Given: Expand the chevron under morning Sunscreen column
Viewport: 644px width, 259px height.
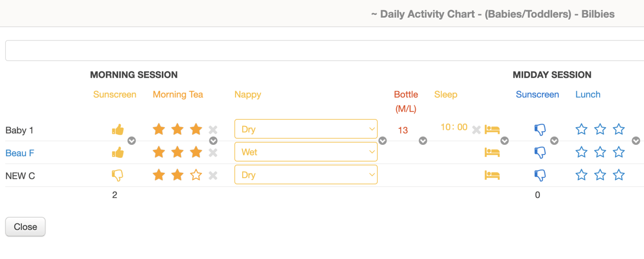Looking at the screenshot, I should pos(132,141).
